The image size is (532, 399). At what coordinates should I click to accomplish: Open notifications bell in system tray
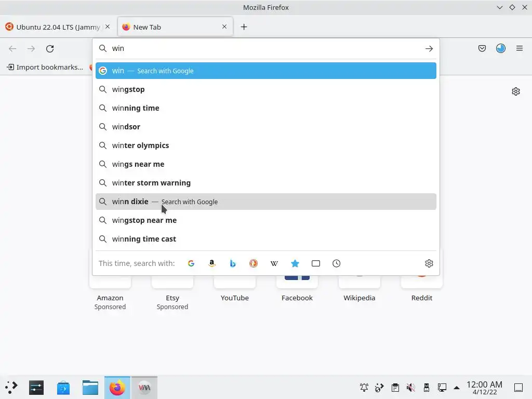click(x=364, y=388)
